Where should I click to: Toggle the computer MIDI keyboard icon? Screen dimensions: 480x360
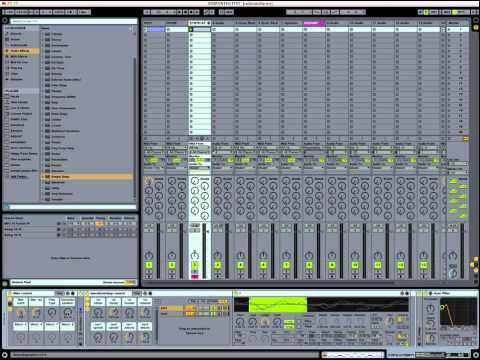coord(426,12)
